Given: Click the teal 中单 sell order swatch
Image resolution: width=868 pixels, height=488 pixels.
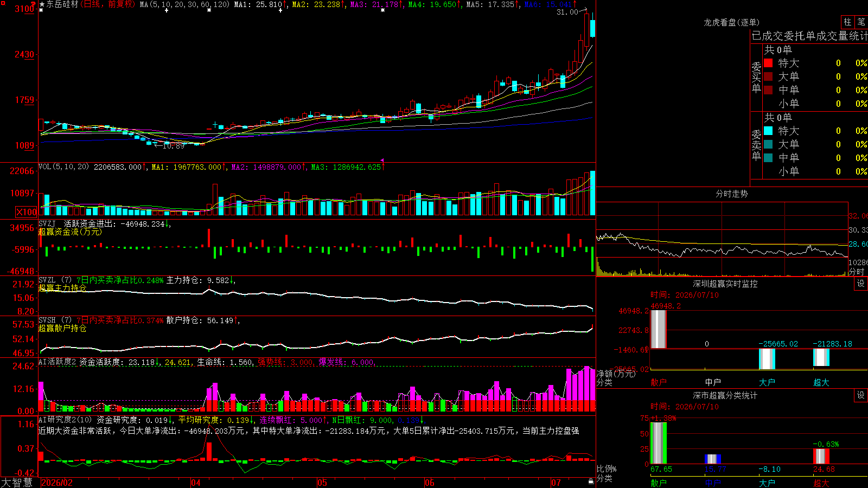Looking at the screenshot, I should pos(768,158).
